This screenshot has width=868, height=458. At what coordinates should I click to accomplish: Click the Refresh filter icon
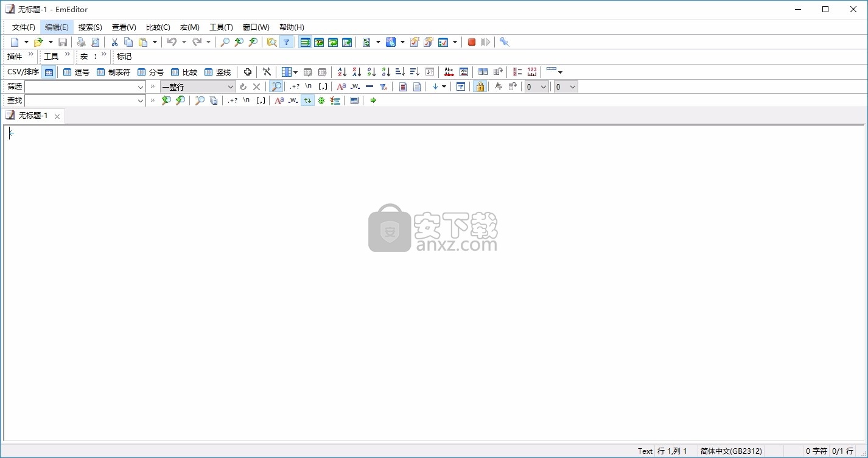coord(243,86)
